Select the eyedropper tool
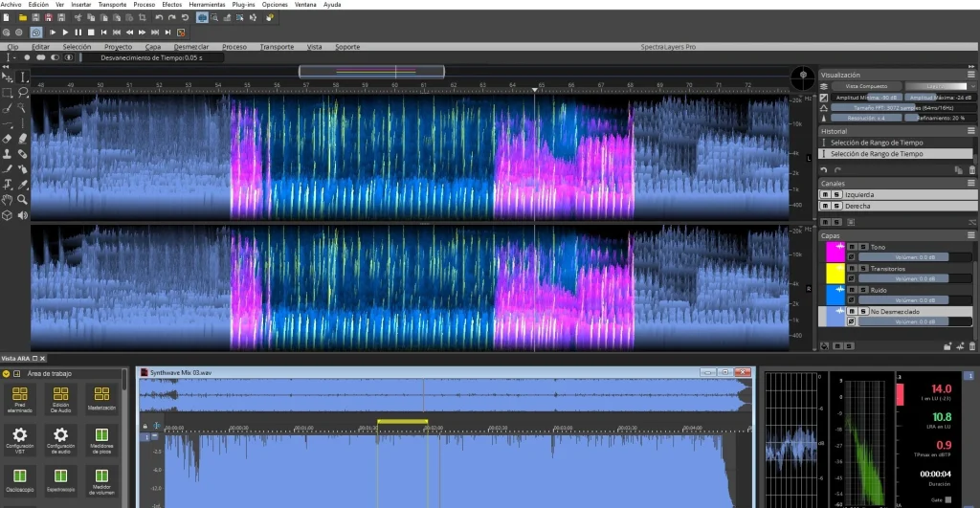 [x=23, y=185]
